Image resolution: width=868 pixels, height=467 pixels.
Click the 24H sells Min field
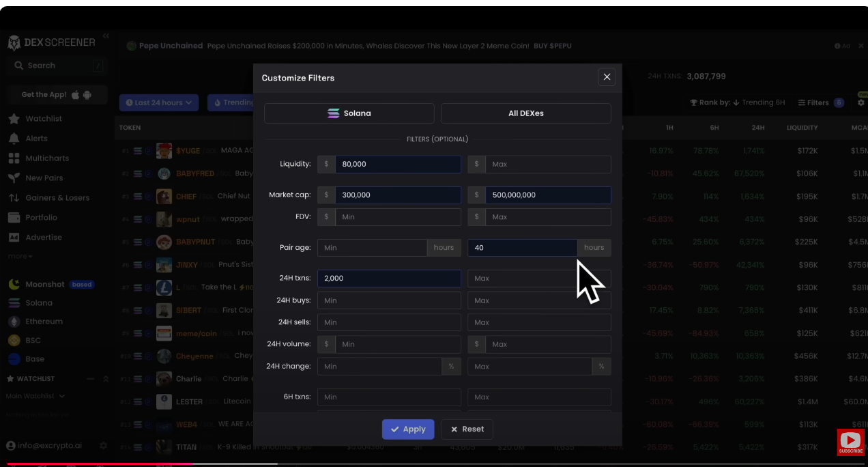pyautogui.click(x=389, y=322)
